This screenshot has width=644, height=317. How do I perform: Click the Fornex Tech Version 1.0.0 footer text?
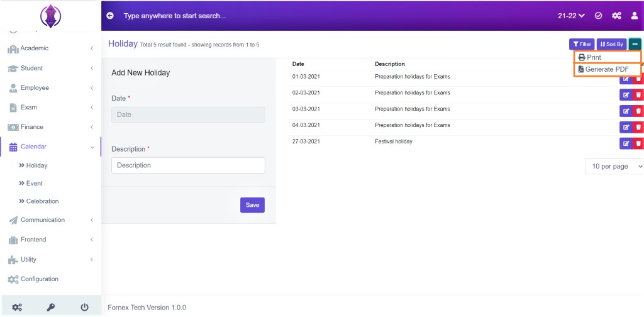click(147, 308)
